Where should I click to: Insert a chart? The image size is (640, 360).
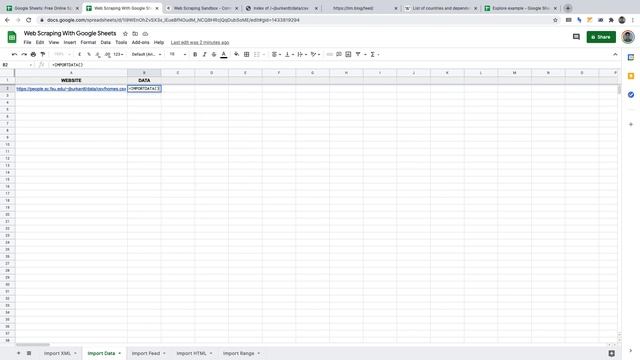pyautogui.click(x=348, y=54)
